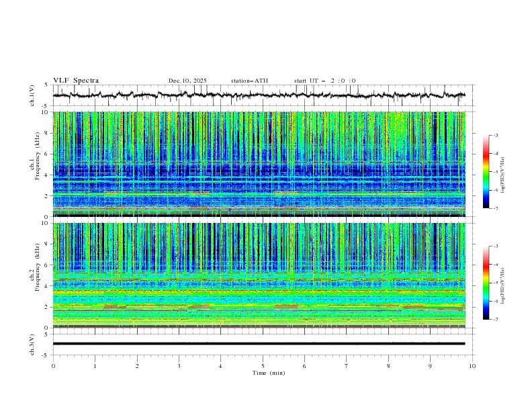532x411 pixels.
Task: Click the "ch.1(V)" waveform axis label
Action: 32,95
